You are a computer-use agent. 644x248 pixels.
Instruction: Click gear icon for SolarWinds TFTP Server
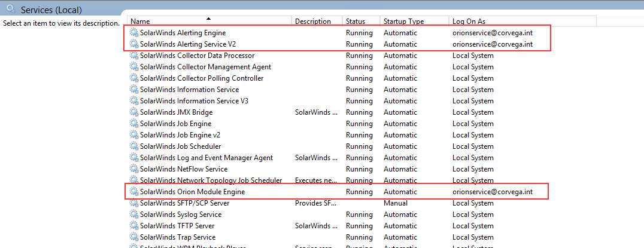click(x=134, y=226)
